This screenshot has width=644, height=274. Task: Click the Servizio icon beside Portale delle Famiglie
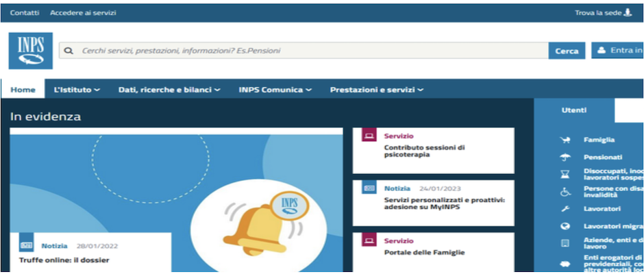click(369, 240)
